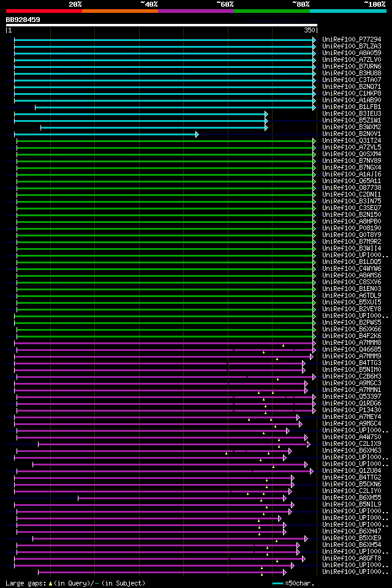
Task: Select the UniRef100_A1AB90 label
Action: 352,100
